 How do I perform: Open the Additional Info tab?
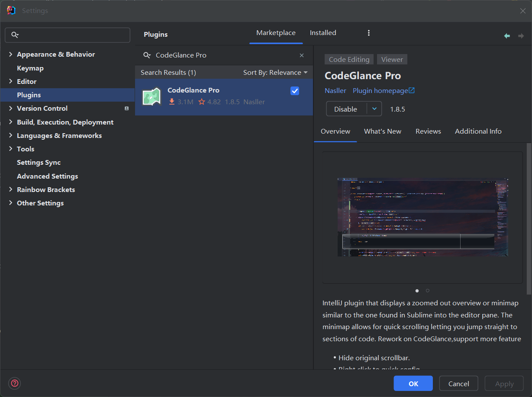[478, 131]
